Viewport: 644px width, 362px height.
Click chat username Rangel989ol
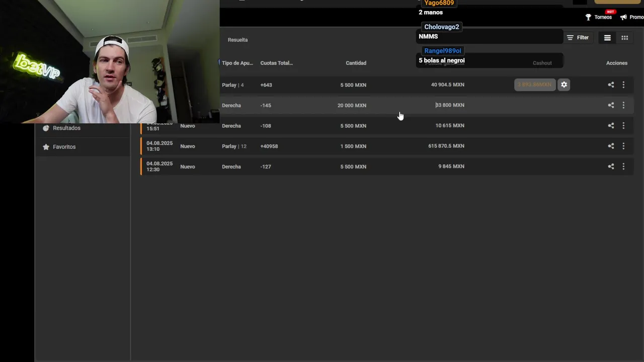pos(443,51)
